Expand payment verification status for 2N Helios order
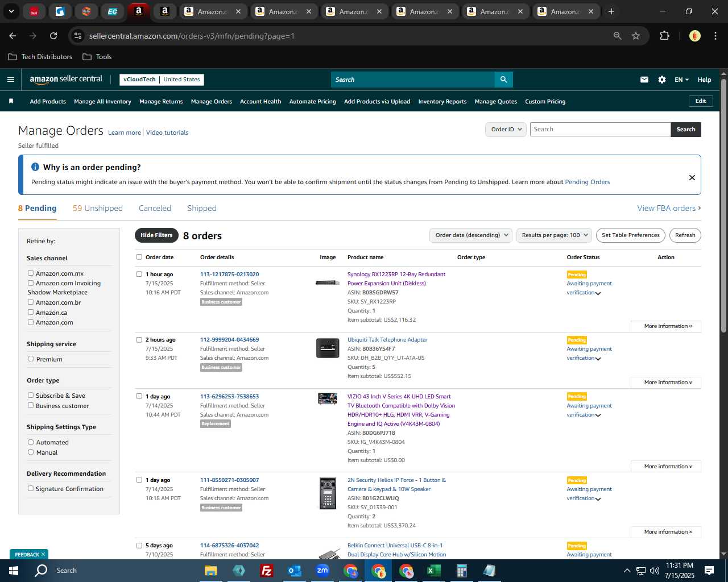Image resolution: width=728 pixels, height=582 pixels. [598, 499]
